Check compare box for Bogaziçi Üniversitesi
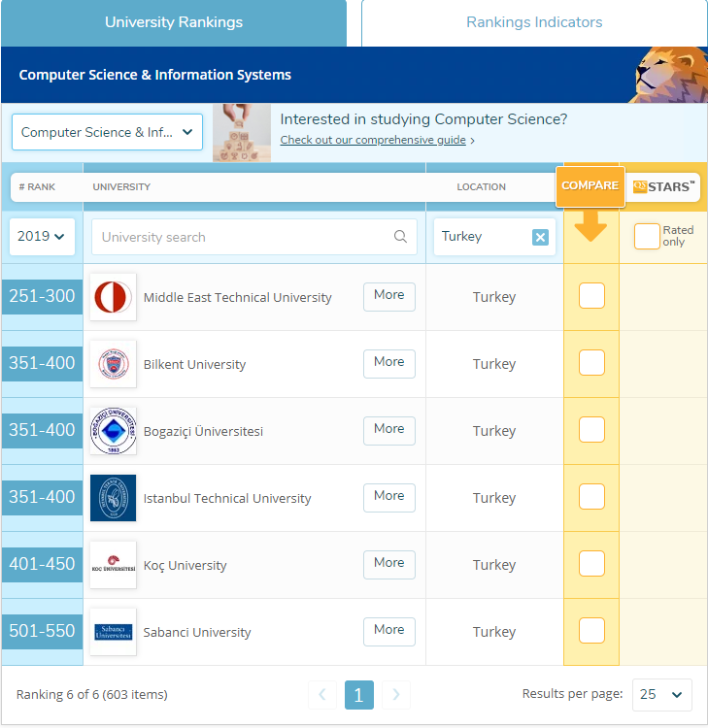This screenshot has height=728, width=708. (x=591, y=429)
